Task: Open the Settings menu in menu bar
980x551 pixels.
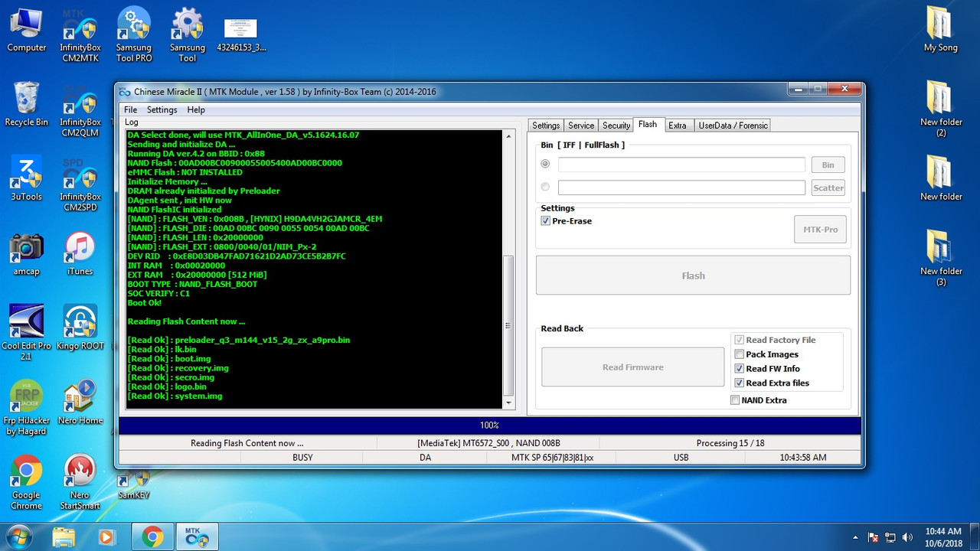Action: 162,109
